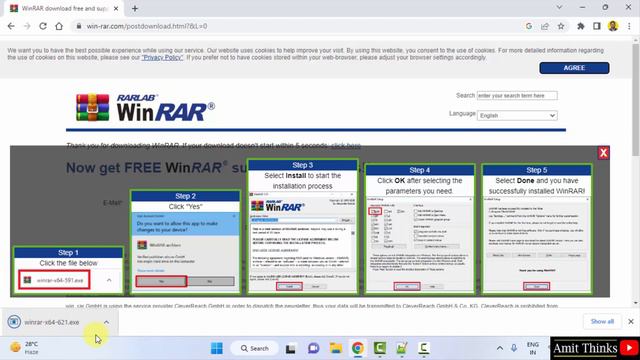Image resolution: width=640 pixels, height=360 pixels.
Task: Open File Explorer from the taskbar
Action: (x=336, y=348)
